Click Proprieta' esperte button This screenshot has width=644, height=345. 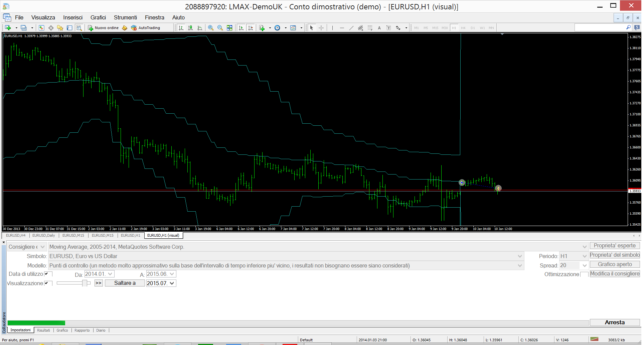(615, 245)
